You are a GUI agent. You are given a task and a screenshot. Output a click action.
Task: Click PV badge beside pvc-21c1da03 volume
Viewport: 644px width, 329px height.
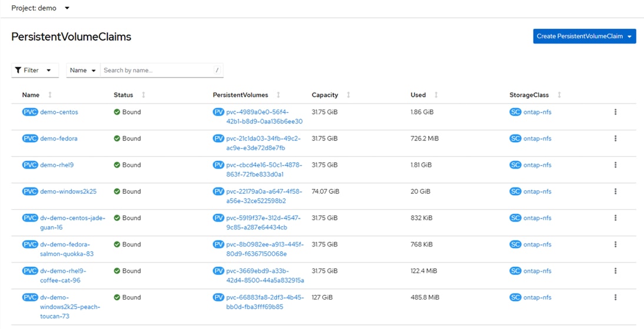click(219, 139)
